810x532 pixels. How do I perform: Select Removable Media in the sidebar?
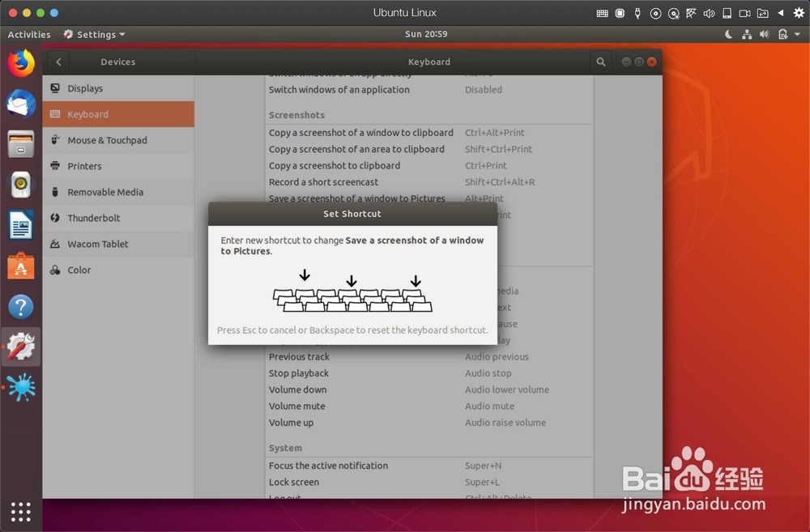[x=118, y=192]
